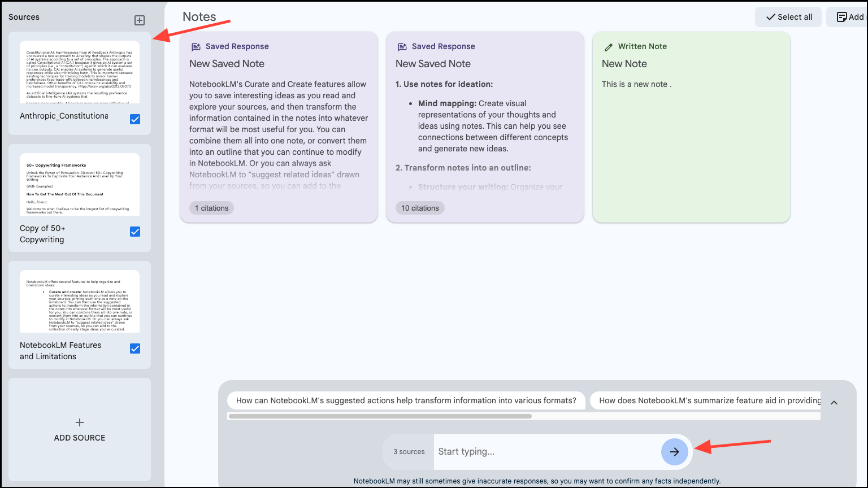868x488 pixels.
Task: Click the pencil icon on Written Note
Action: pos(608,47)
